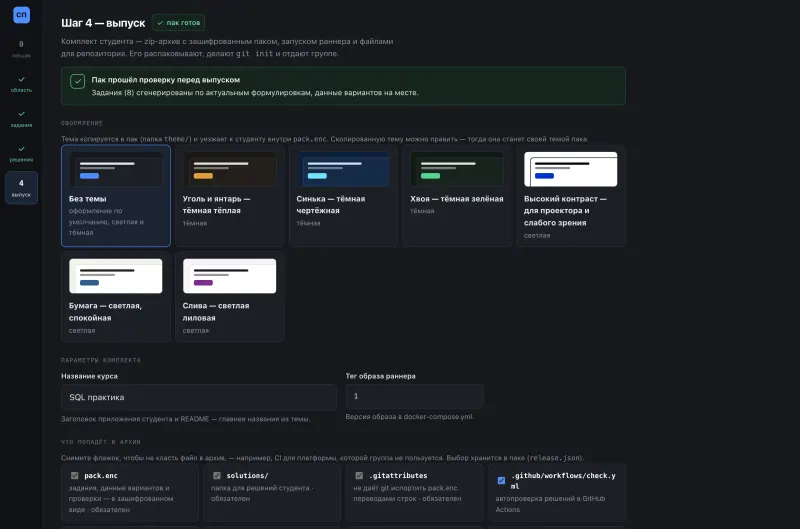This screenshot has width=800, height=529.
Task: Select the «Слива — светлая лиловая» theme
Action: point(230,297)
